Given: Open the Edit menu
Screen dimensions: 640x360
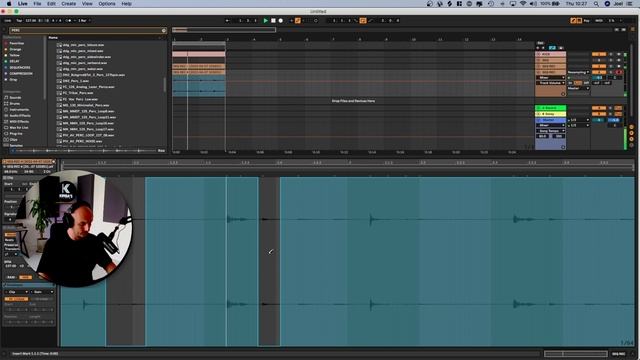Looking at the screenshot, I should 51,4.
